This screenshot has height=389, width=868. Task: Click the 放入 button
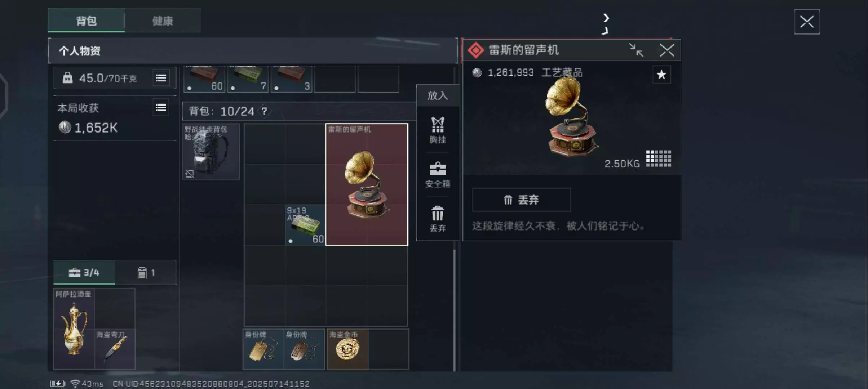click(438, 95)
